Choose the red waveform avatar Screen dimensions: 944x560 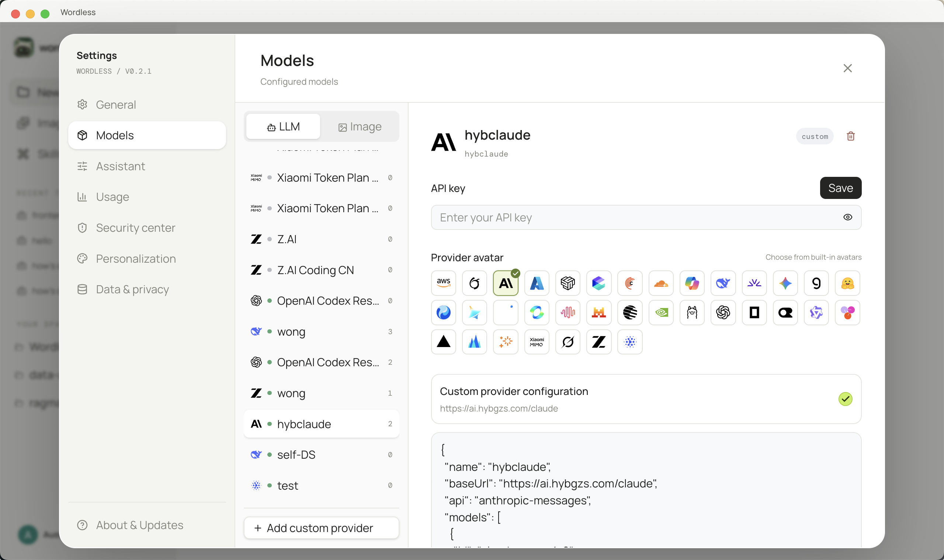tap(568, 312)
